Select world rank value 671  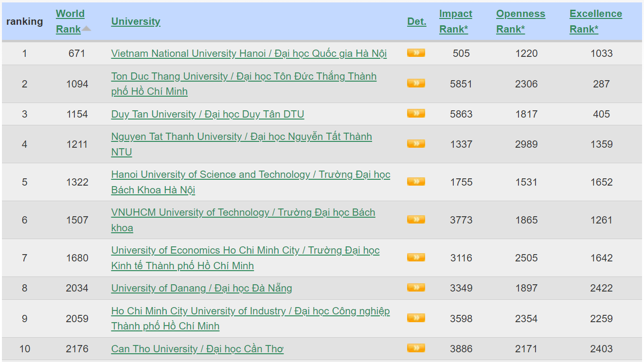77,53
